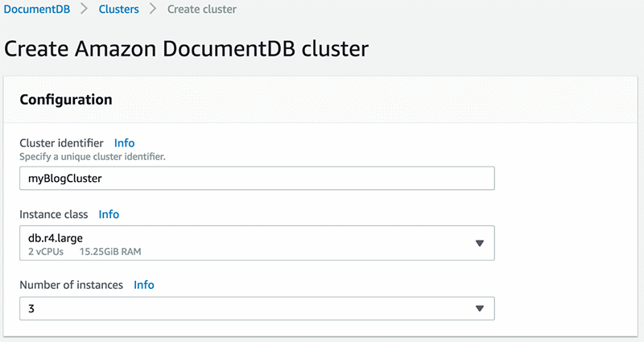Click the arrow icon on Instance class dropdown
The image size is (644, 342).
click(x=479, y=243)
